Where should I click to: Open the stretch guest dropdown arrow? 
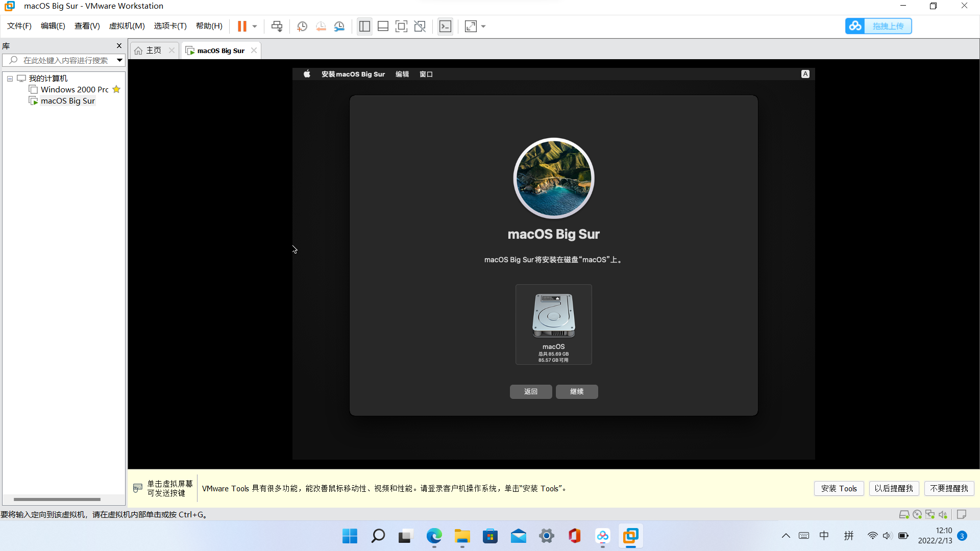click(x=483, y=26)
